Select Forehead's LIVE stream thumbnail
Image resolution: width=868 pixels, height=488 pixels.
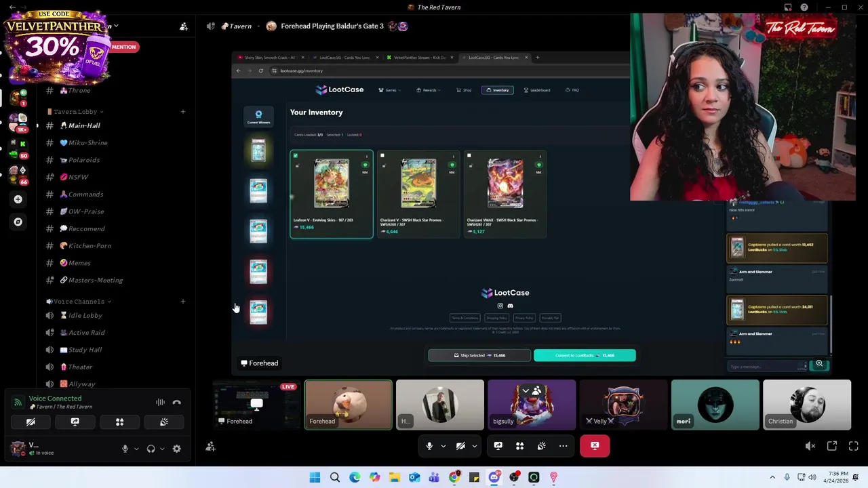[x=256, y=405]
